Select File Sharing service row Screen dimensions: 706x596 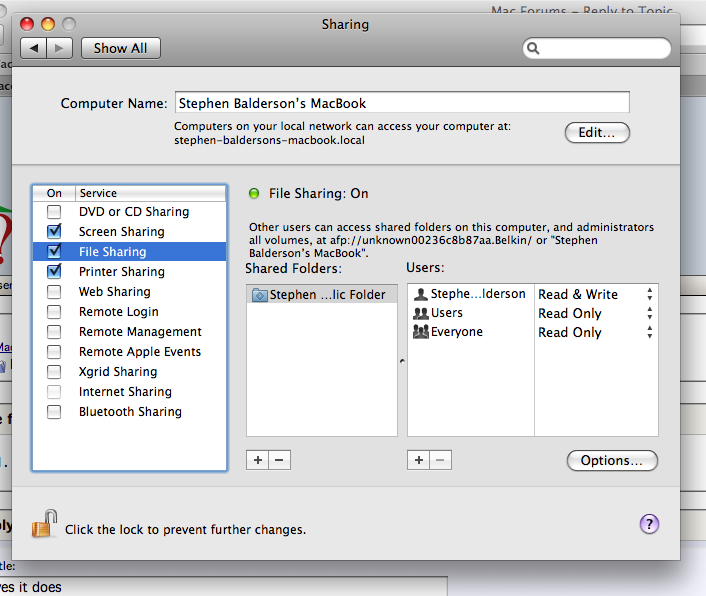point(129,251)
